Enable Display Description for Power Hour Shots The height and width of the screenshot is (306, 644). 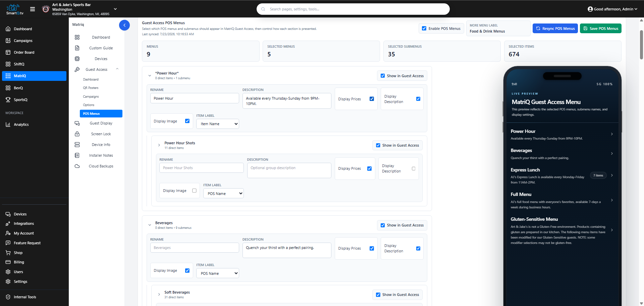414,168
